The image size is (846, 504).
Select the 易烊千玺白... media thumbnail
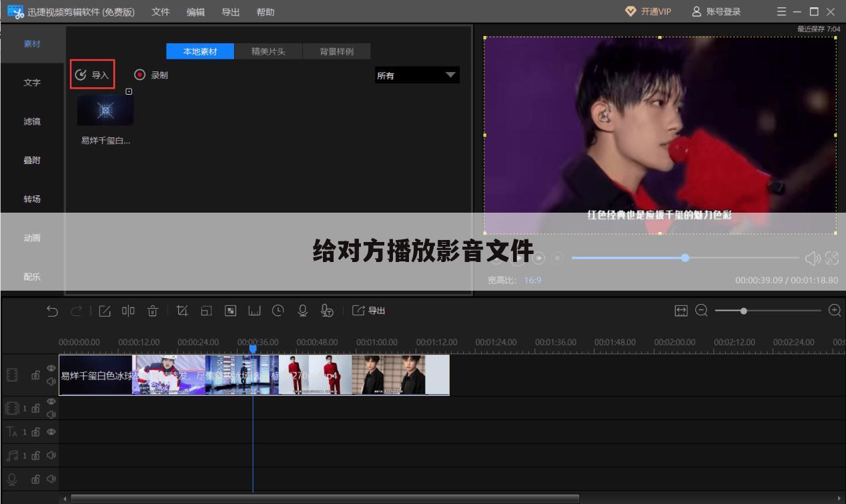coord(105,110)
